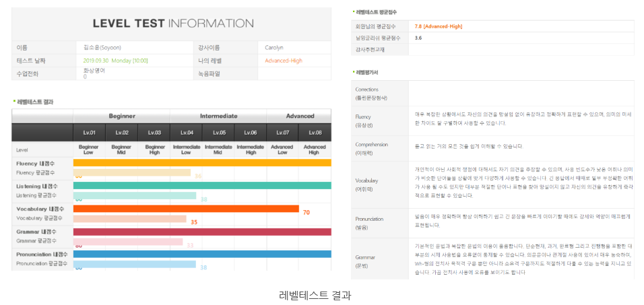Viewport: 644px width, 305px height.
Task: Click the Lv.07 column header
Action: (283, 133)
